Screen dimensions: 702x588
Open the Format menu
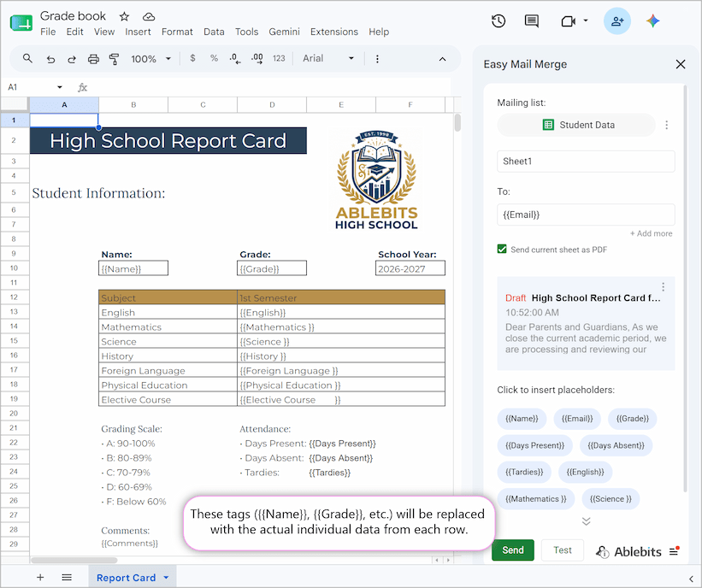[177, 32]
